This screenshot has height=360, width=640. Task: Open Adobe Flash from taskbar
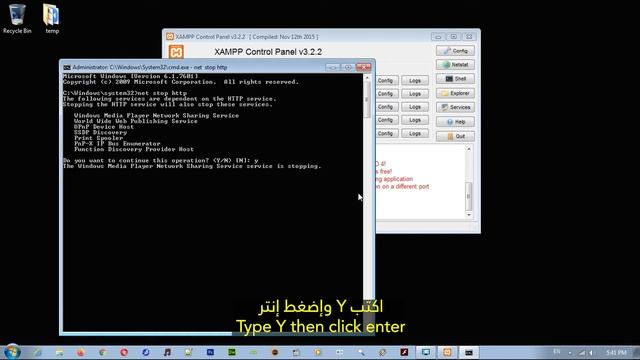(x=404, y=352)
